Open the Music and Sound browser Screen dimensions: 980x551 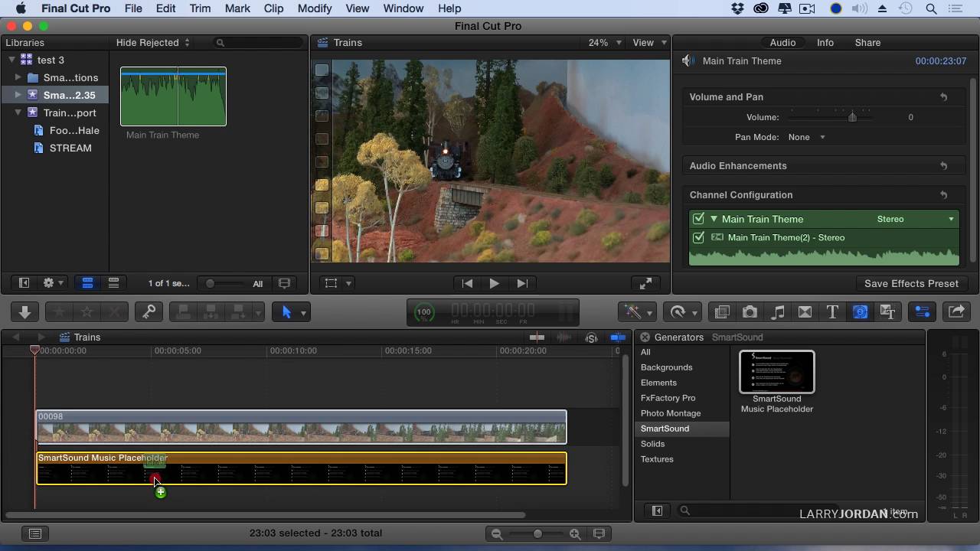click(777, 312)
